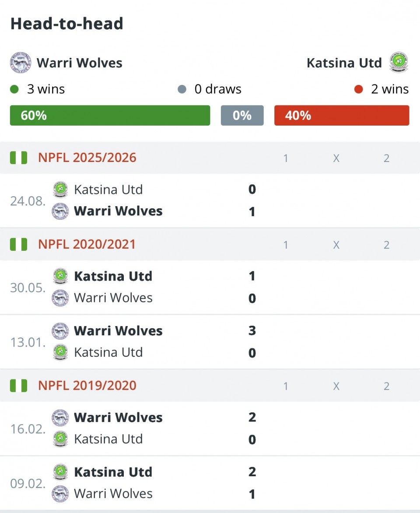This screenshot has width=420, height=513.
Task: Click Katsina Utd team name in header
Action: pyautogui.click(x=344, y=63)
